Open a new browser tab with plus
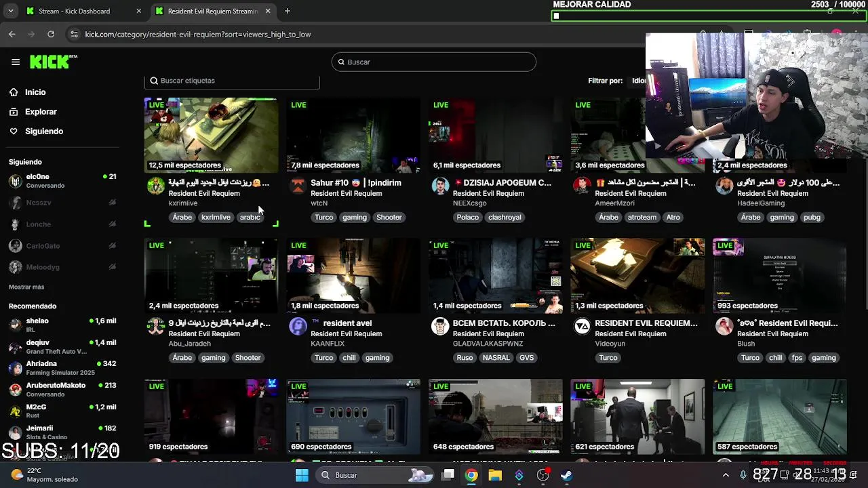 click(288, 11)
